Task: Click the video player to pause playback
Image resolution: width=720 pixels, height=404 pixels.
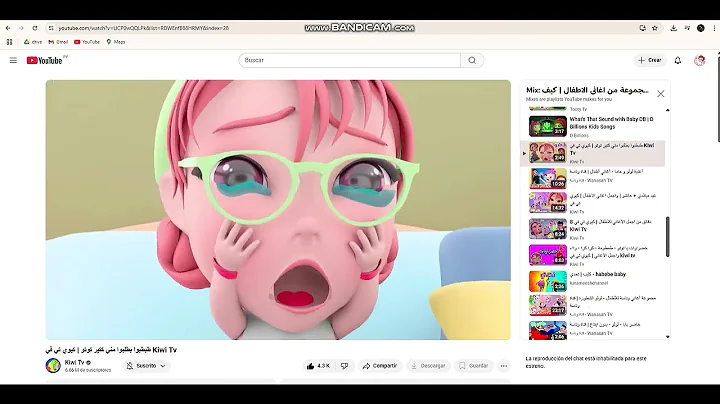Action: point(278,210)
